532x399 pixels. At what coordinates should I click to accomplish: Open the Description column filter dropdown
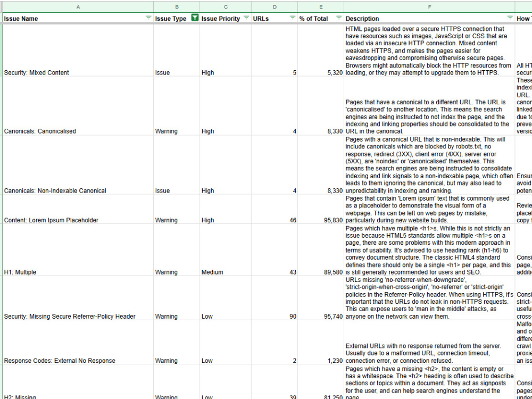510,18
